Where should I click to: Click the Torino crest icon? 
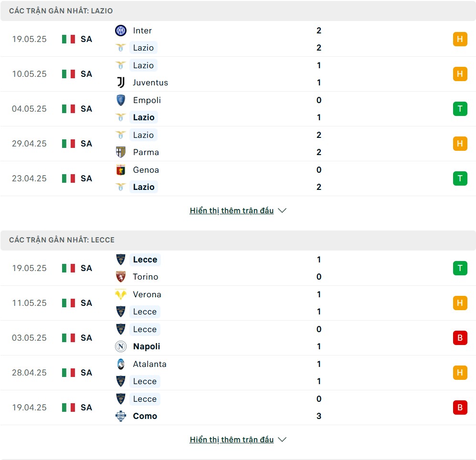point(120,277)
